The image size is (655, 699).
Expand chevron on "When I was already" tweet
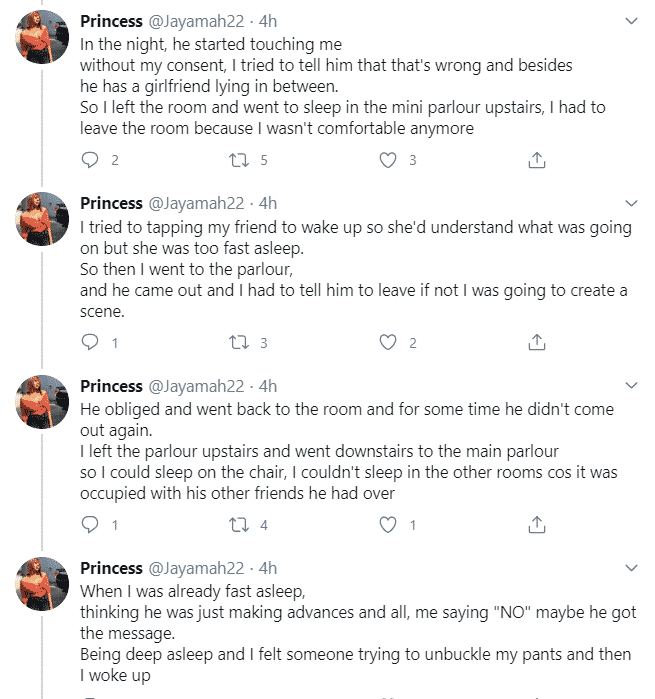(x=630, y=568)
